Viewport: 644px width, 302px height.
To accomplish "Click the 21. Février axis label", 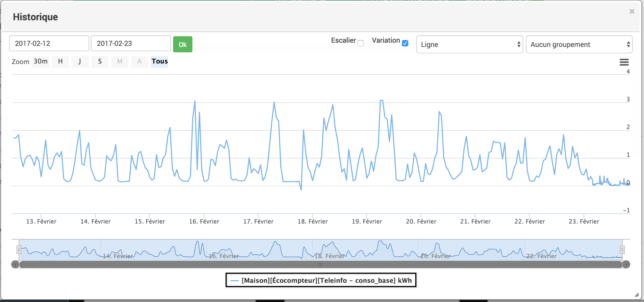I will pos(475,221).
